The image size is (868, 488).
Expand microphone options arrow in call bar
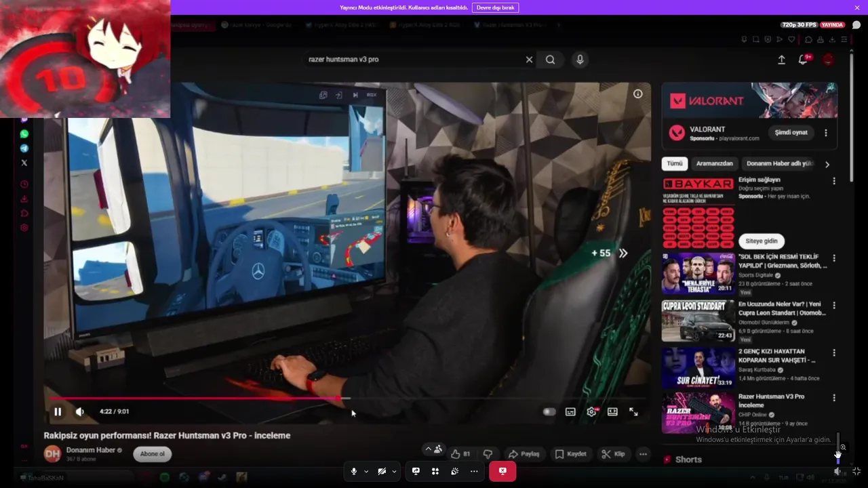tap(366, 471)
